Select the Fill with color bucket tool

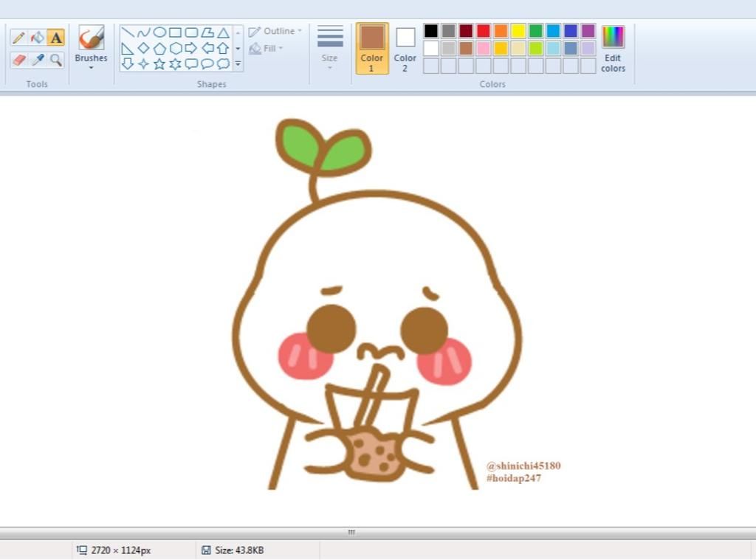(37, 38)
